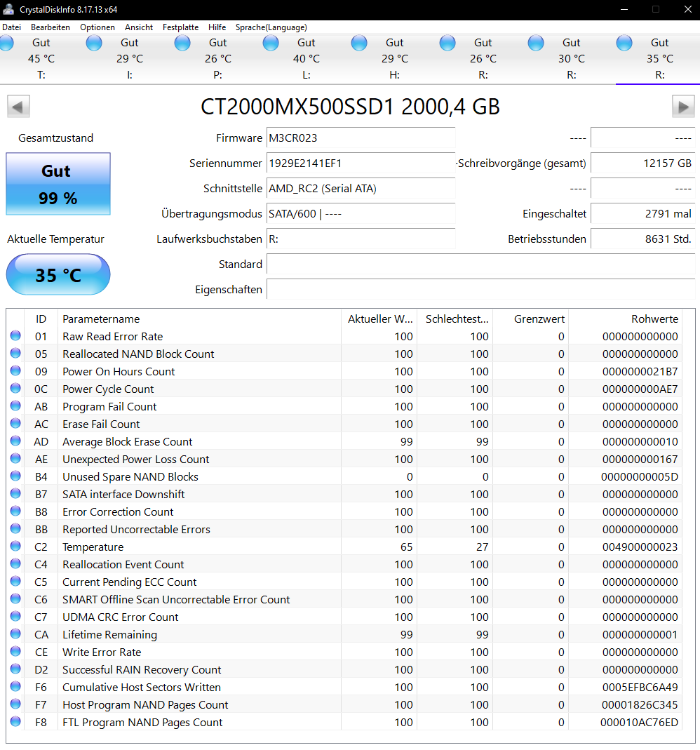
Task: Click status orb for Raw Read Error Rate
Action: (x=15, y=336)
